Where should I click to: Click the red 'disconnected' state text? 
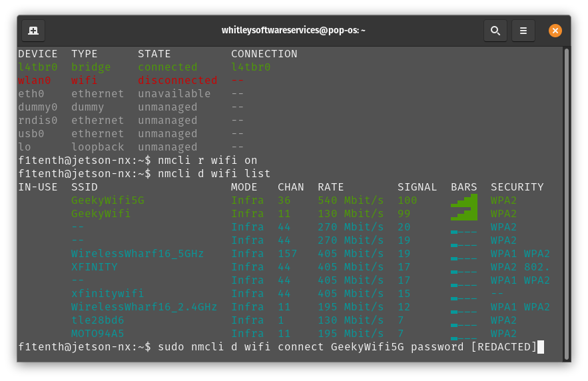177,80
